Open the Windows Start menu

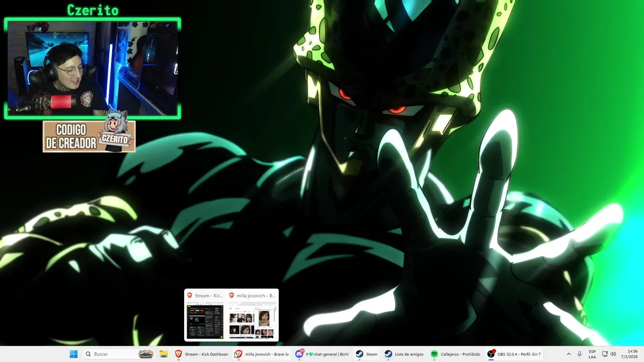73,354
